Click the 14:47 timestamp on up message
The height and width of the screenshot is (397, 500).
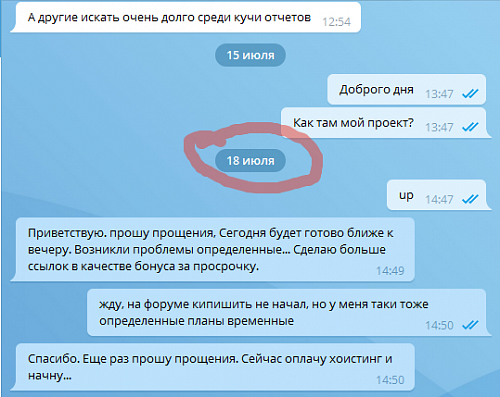pyautogui.click(x=439, y=199)
